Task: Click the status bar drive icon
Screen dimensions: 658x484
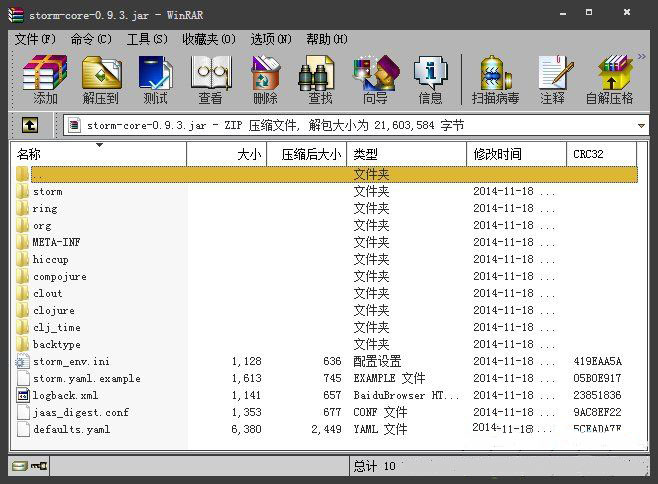Action: coord(19,466)
